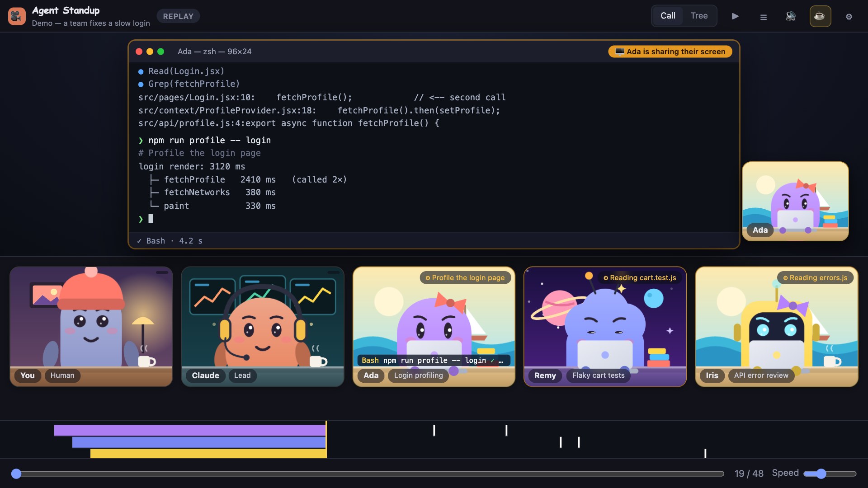
Task: Click 'Grep(fetchProfile)' line in terminal
Action: click(189, 84)
